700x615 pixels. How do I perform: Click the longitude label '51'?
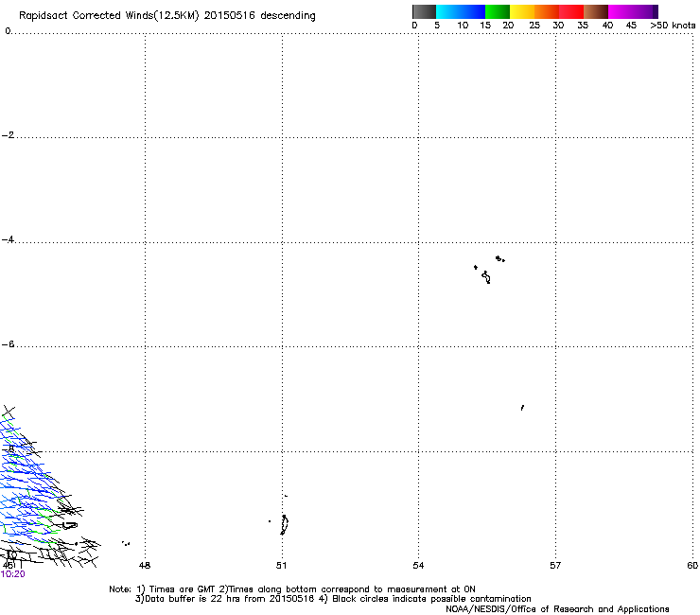click(x=281, y=566)
